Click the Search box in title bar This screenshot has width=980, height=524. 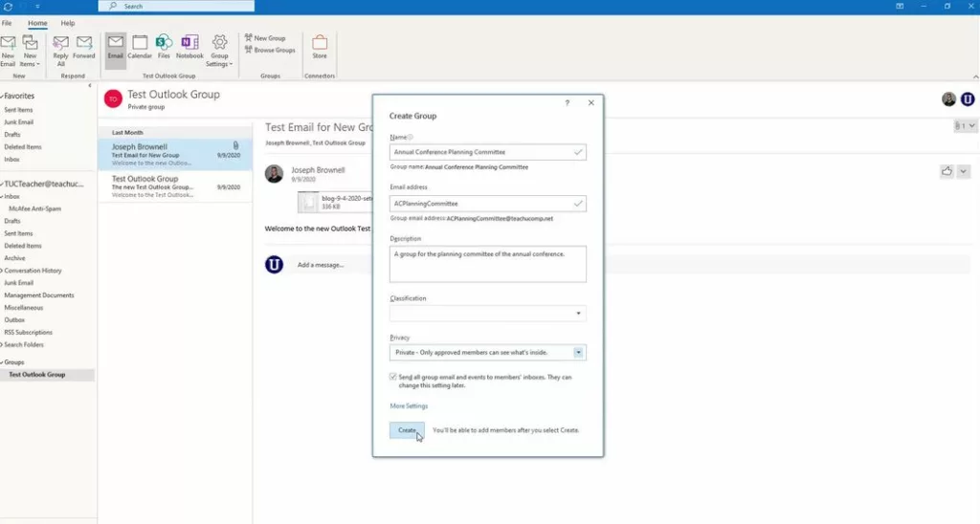(176, 7)
